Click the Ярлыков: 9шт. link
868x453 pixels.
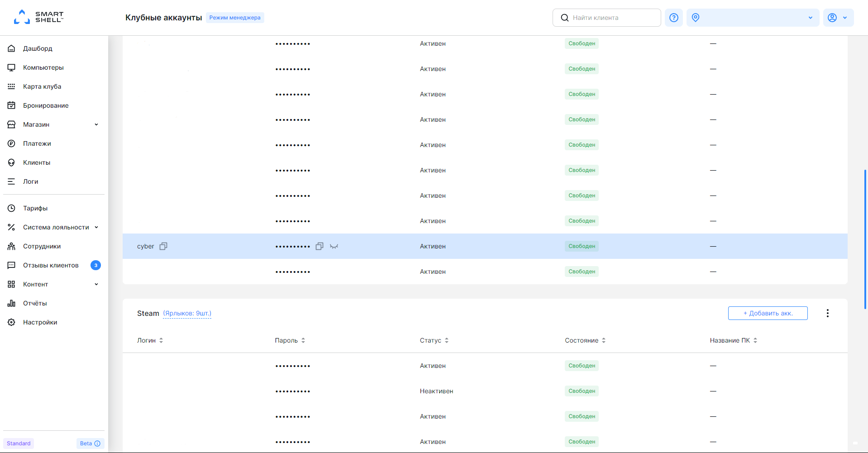(187, 313)
